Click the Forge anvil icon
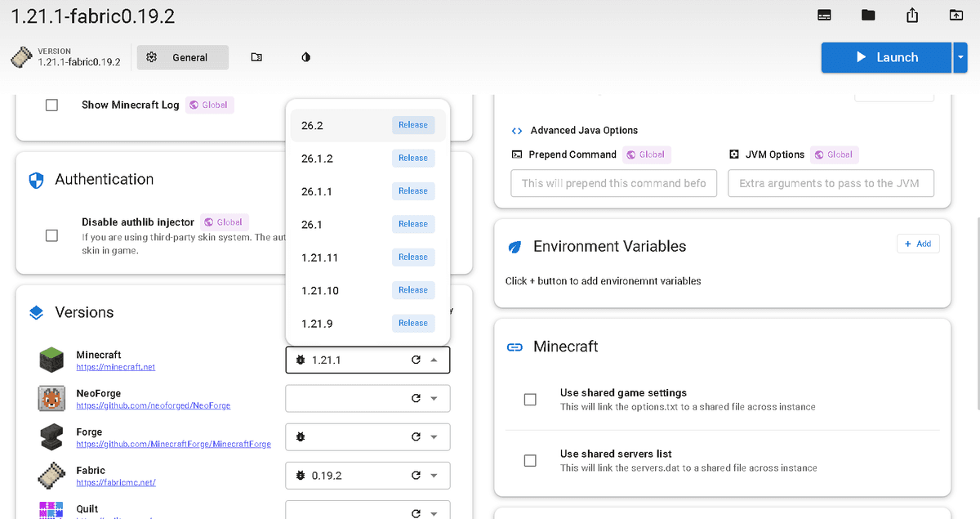Image resolution: width=980 pixels, height=519 pixels. (x=51, y=437)
